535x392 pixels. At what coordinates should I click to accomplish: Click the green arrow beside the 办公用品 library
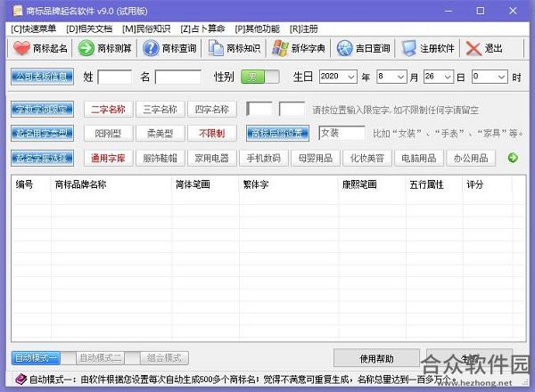point(513,158)
